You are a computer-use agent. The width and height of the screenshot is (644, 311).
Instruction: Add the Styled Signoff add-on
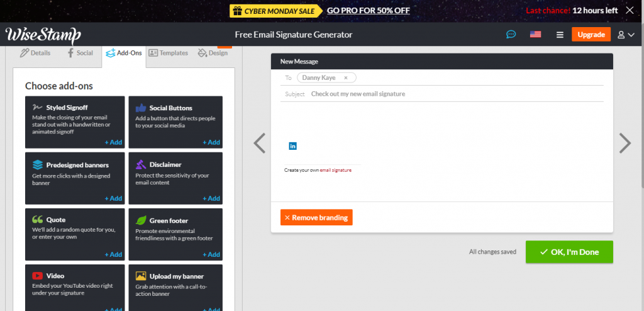point(113,142)
